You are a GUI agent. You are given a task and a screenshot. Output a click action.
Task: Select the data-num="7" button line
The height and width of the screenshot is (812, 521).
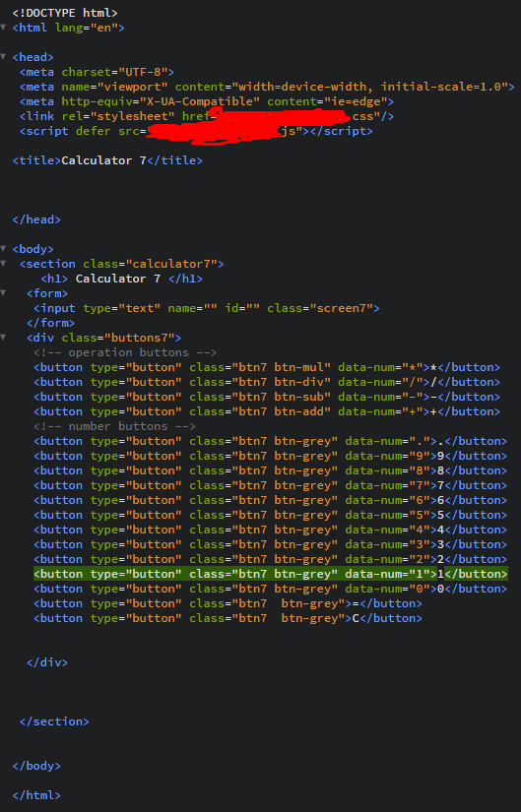click(271, 485)
